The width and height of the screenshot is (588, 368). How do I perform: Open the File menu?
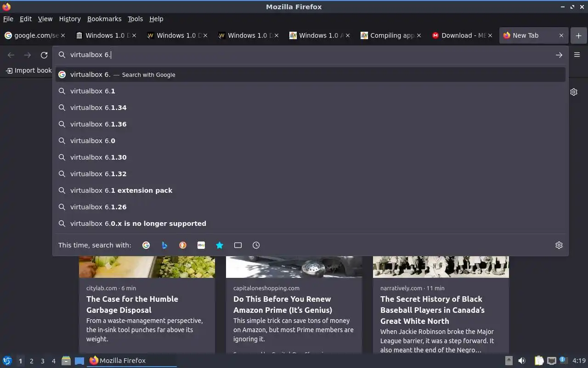point(8,19)
